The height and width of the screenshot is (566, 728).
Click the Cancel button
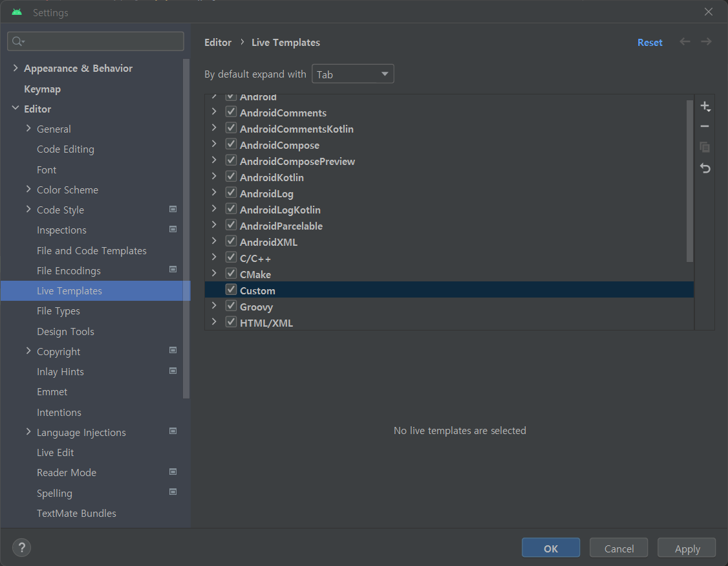[x=619, y=548]
